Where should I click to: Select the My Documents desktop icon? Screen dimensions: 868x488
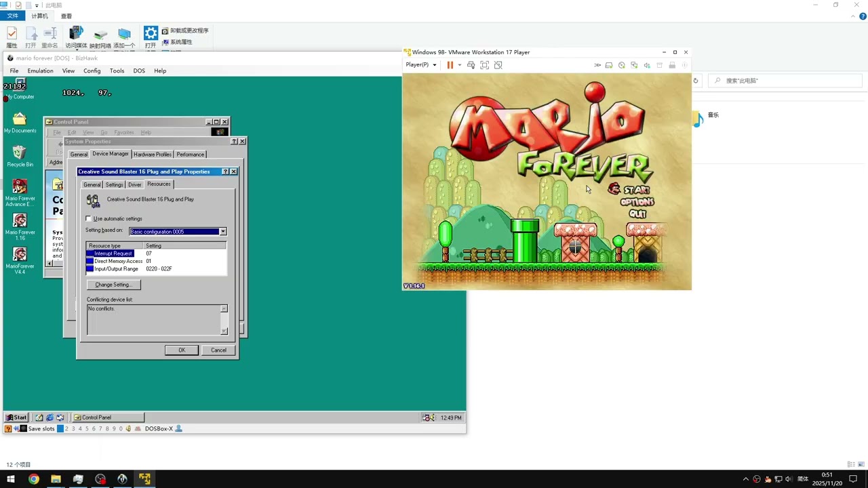coord(20,123)
